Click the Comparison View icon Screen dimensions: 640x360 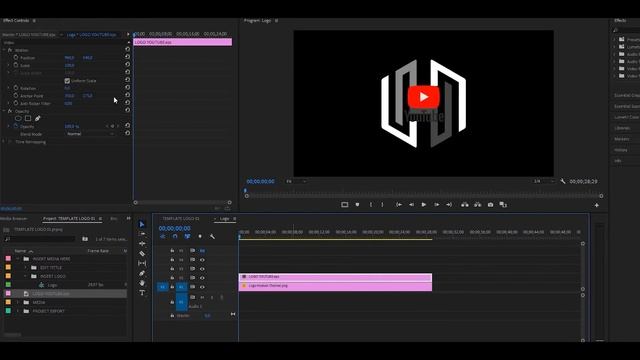coord(503,204)
